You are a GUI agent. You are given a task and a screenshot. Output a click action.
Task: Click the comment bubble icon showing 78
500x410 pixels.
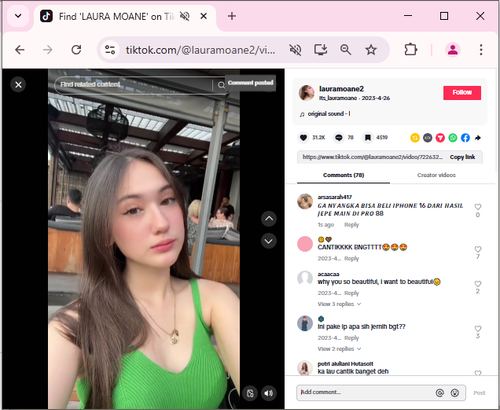(339, 137)
